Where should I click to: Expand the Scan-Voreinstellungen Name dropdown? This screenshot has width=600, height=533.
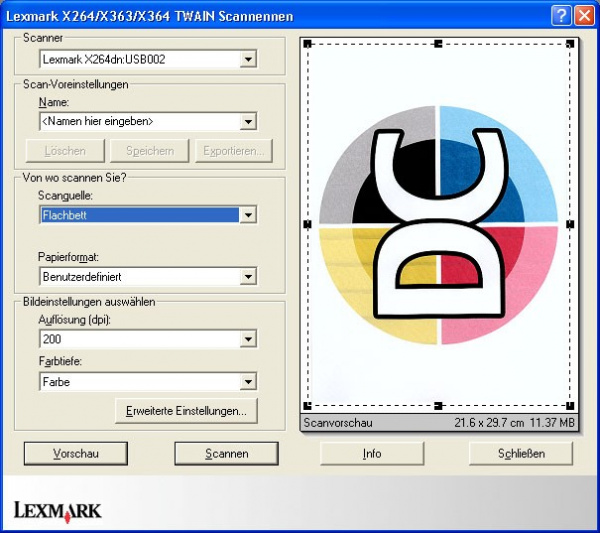click(248, 121)
